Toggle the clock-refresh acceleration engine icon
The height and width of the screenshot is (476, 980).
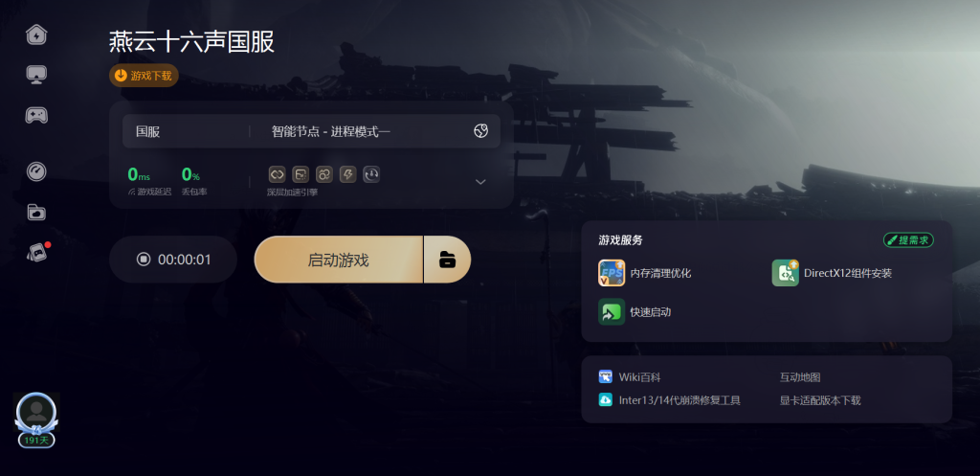coord(372,174)
